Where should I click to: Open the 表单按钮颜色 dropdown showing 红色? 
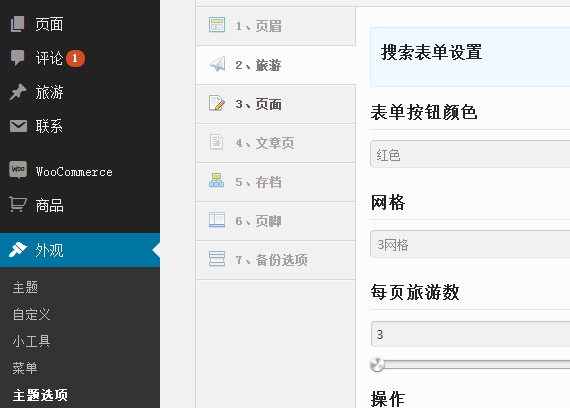pos(470,154)
